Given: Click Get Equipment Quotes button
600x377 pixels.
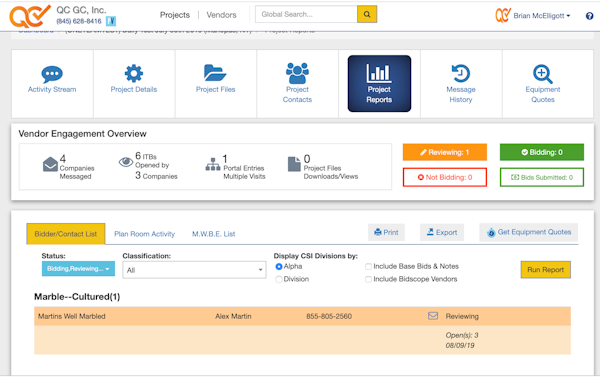Looking at the screenshot, I should tap(529, 232).
